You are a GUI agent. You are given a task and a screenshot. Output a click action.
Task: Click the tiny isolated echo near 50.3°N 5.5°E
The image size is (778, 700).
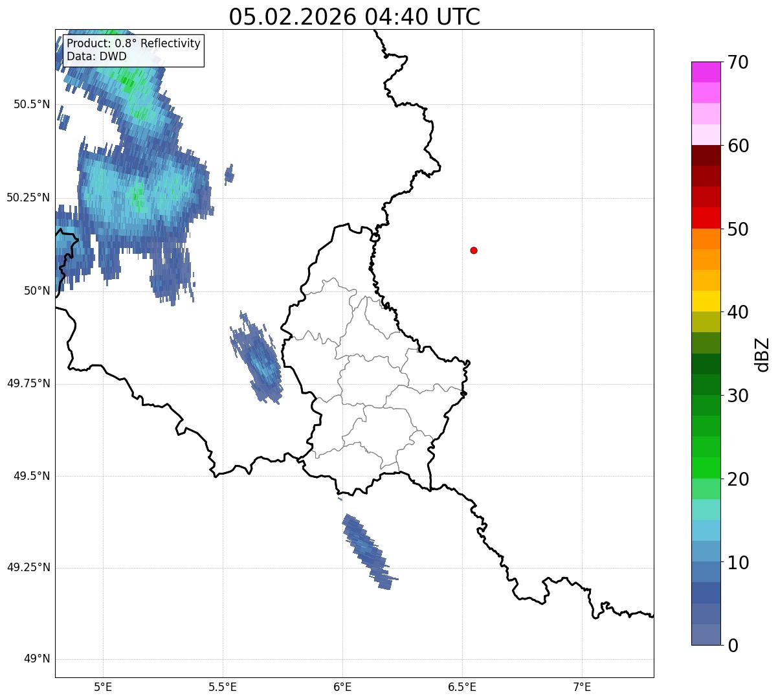[229, 174]
